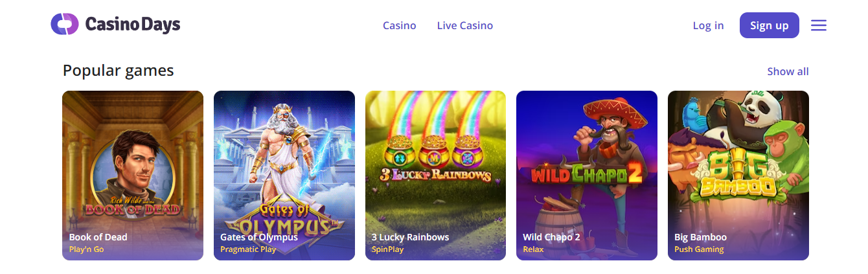Image resolution: width=868 pixels, height=274 pixels.
Task: Click the Casino Days purple logo icon
Action: tap(65, 25)
